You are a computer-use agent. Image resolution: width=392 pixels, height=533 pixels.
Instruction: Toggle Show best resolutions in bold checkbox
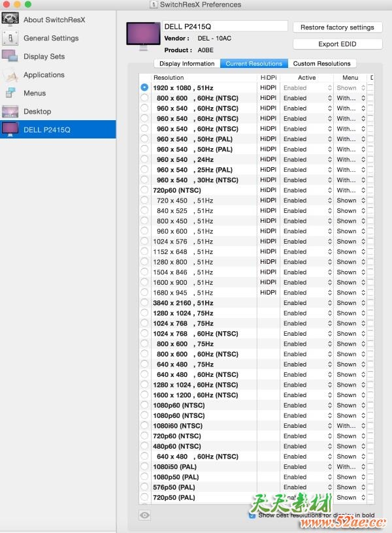pos(252,515)
